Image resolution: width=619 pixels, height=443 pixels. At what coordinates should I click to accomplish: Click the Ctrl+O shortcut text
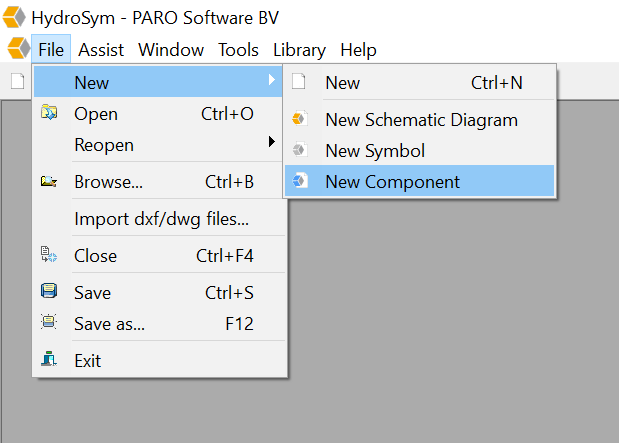227,114
